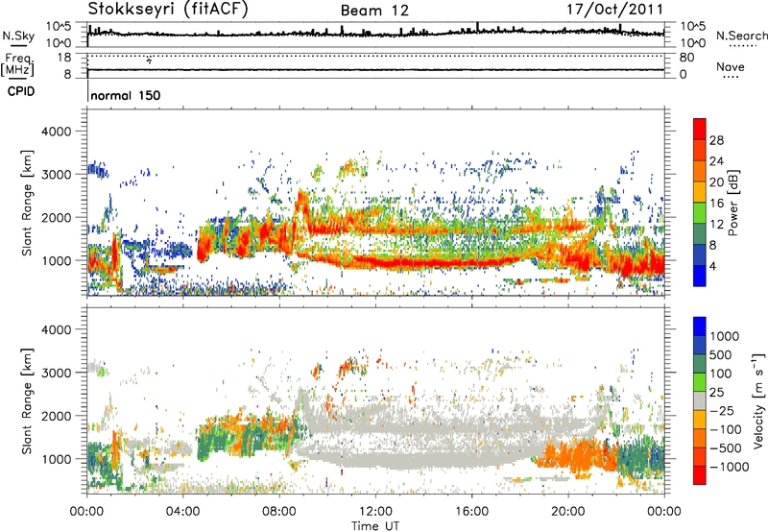Click 'Slant Range [km]' label of velocity panel
768x532 pixels.
[27, 400]
